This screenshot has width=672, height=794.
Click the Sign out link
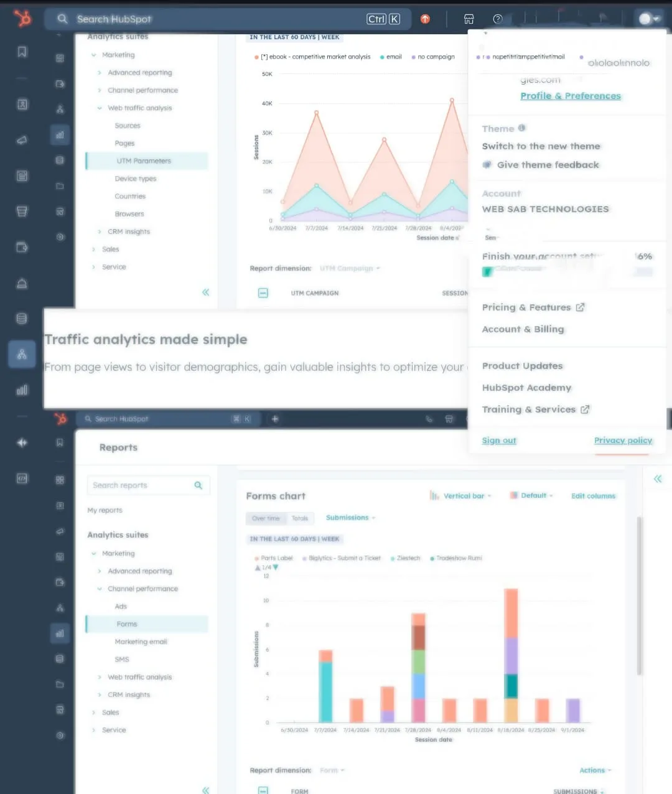[499, 441]
